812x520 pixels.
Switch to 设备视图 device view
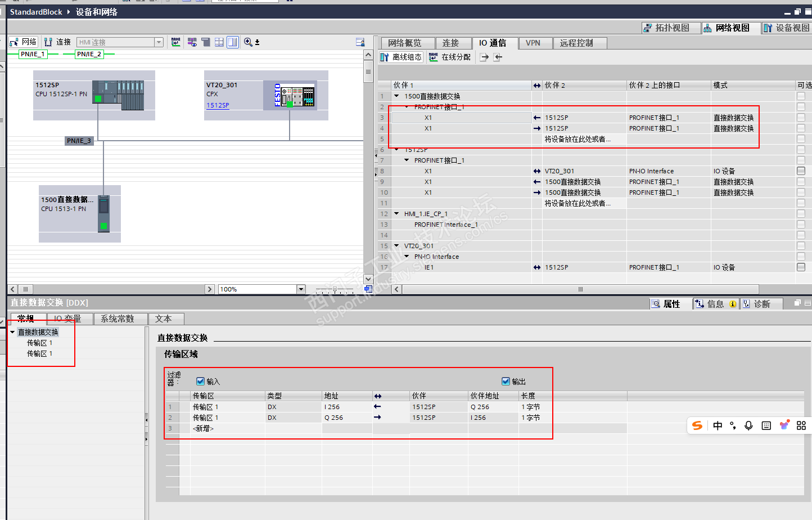[786, 28]
